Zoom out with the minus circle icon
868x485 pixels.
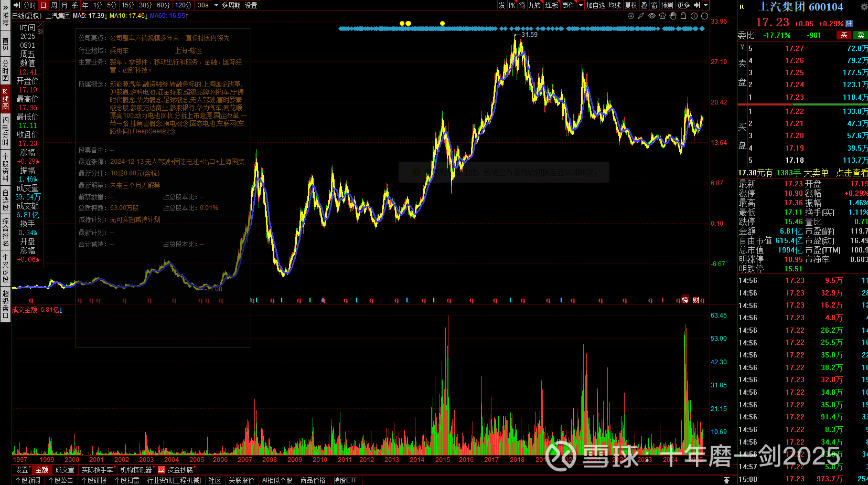coord(704,16)
